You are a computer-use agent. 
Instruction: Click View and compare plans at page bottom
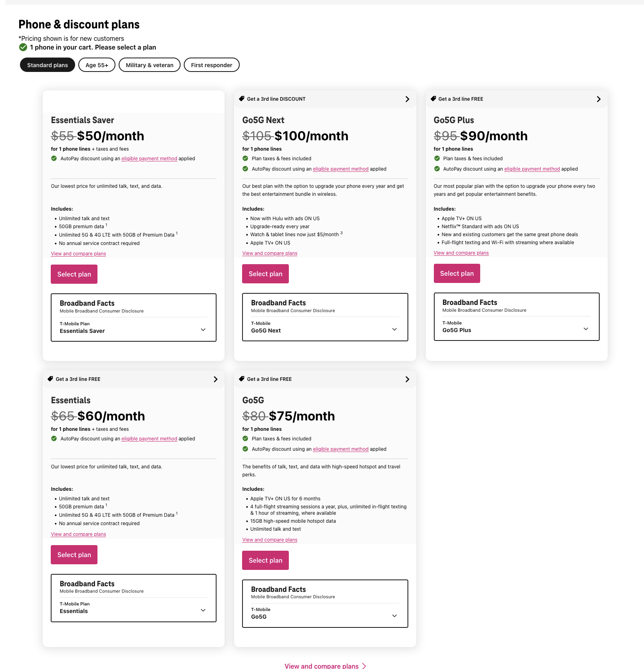tap(322, 665)
